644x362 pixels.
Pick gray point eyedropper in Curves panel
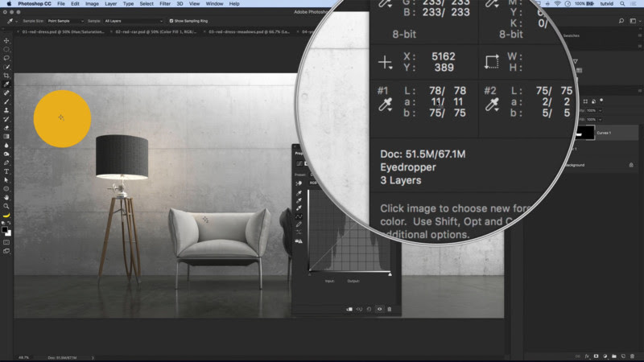click(x=299, y=200)
